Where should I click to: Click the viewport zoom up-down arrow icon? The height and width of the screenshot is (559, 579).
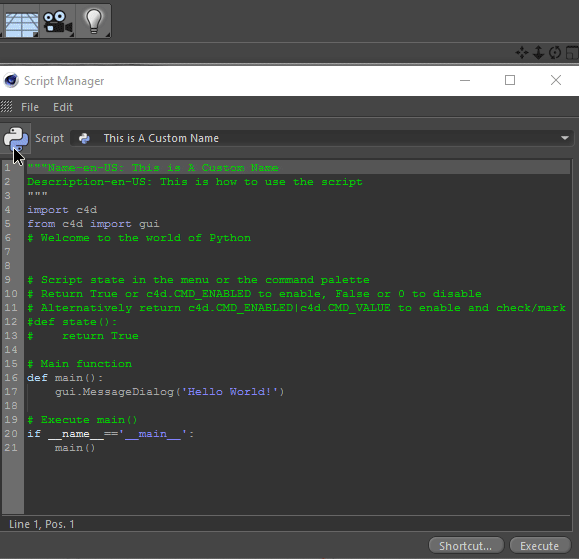[x=538, y=53]
